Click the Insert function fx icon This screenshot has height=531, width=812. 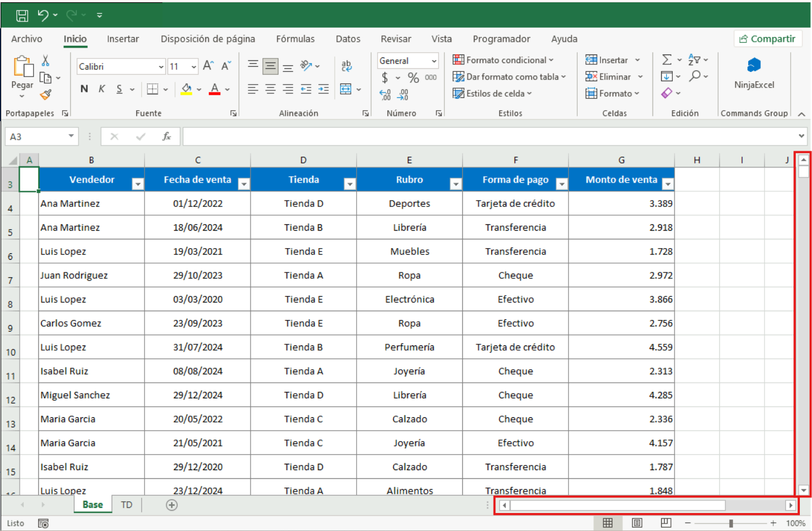point(166,136)
